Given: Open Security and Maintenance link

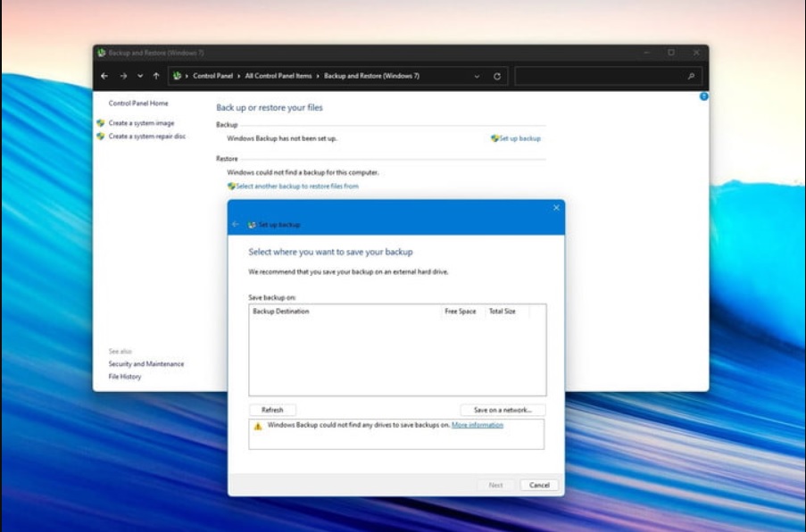Looking at the screenshot, I should click(x=146, y=364).
